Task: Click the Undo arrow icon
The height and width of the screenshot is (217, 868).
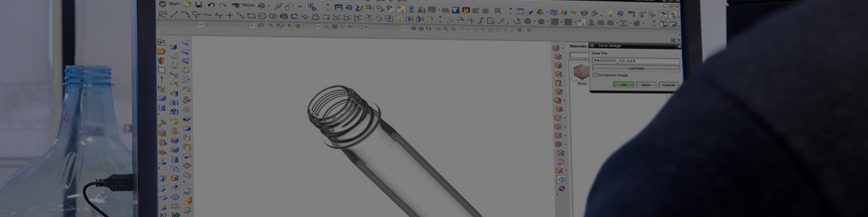Action: (x=211, y=5)
